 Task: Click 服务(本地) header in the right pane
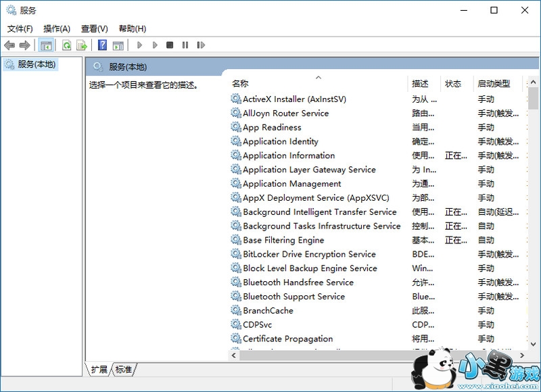pos(128,67)
